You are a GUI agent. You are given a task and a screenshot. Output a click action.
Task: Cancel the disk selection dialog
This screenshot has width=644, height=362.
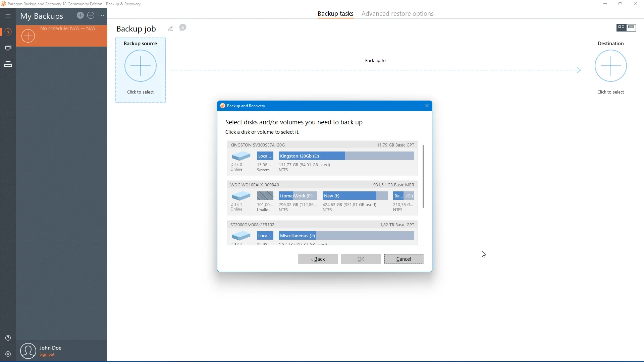[404, 259]
